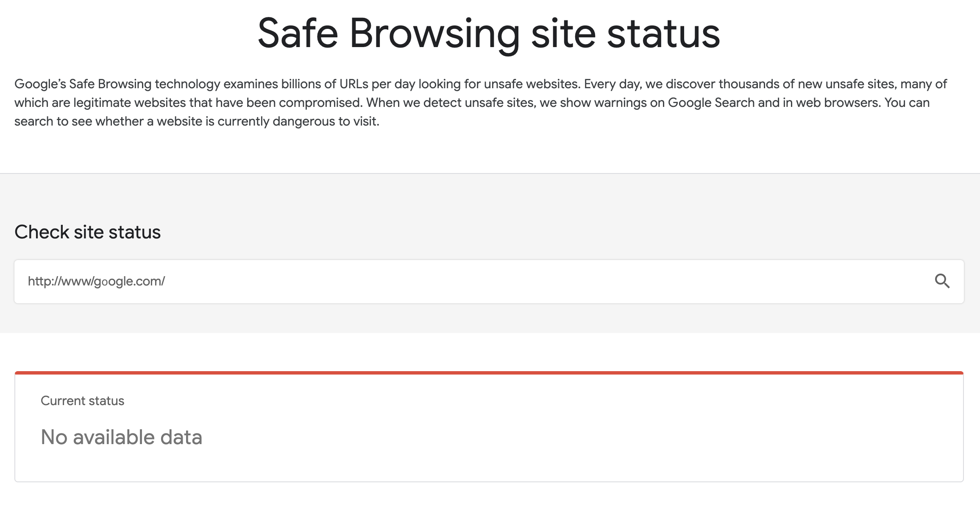
Task: Click the word "Browsing" in page title
Action: pos(434,34)
